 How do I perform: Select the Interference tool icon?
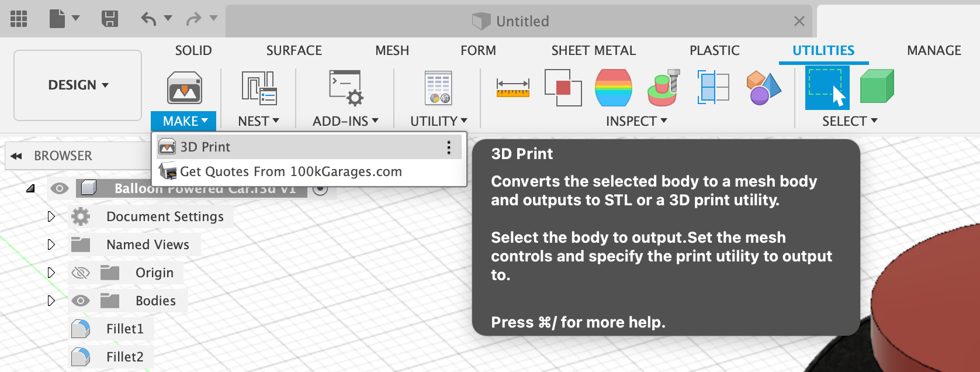tap(563, 88)
